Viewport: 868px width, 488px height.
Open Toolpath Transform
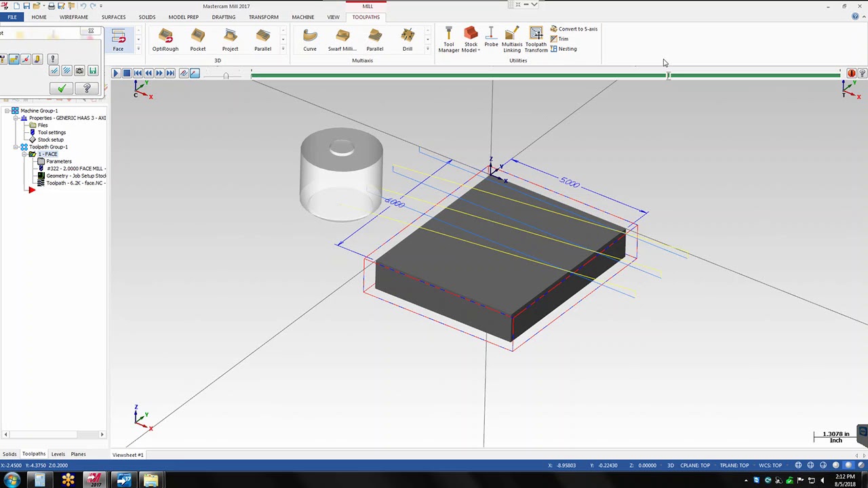(536, 40)
